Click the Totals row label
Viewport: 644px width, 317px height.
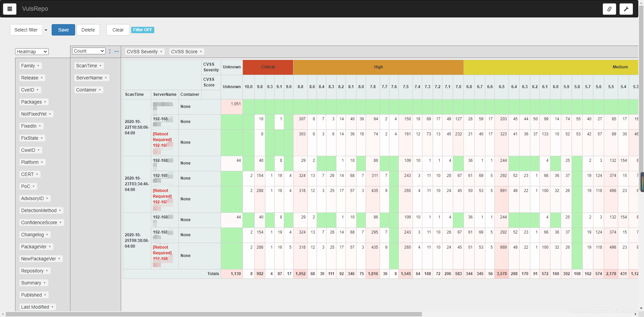click(x=213, y=274)
